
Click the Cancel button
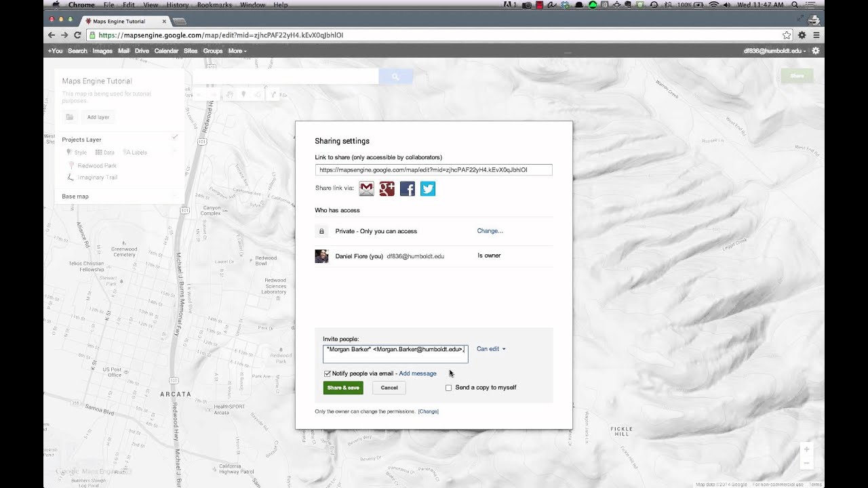[x=389, y=388]
